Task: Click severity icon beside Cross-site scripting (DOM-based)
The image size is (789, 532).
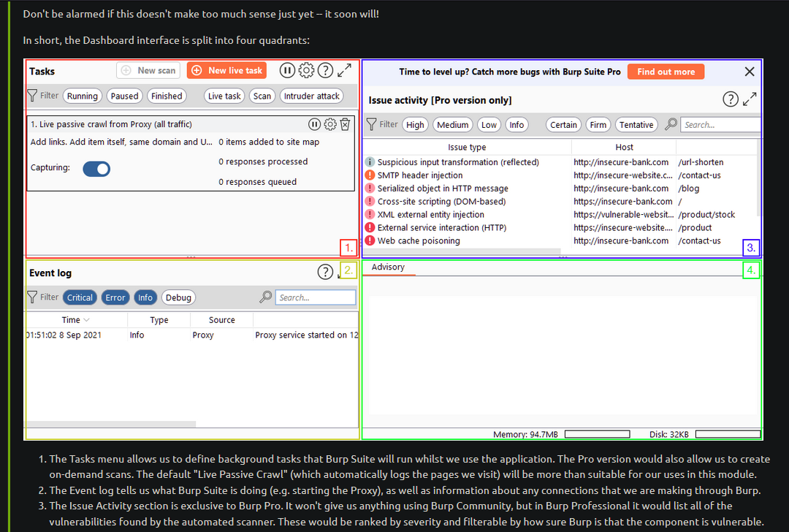Action: coord(370,201)
